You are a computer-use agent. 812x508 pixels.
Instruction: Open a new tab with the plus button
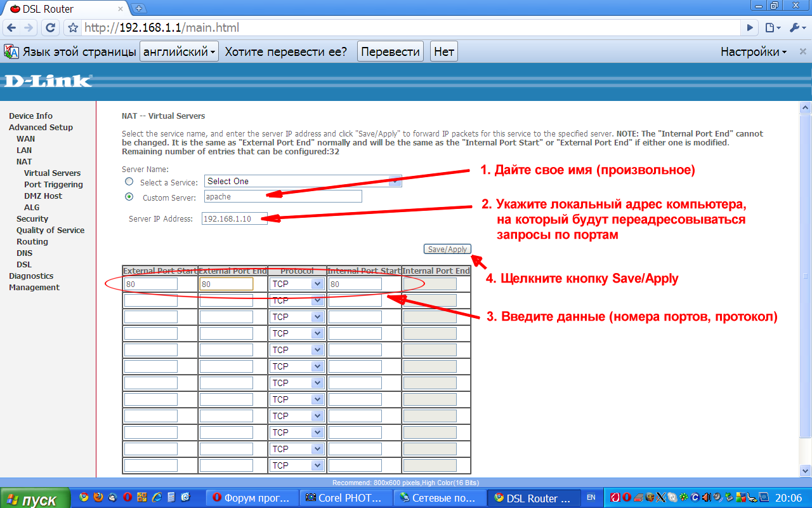point(140,8)
